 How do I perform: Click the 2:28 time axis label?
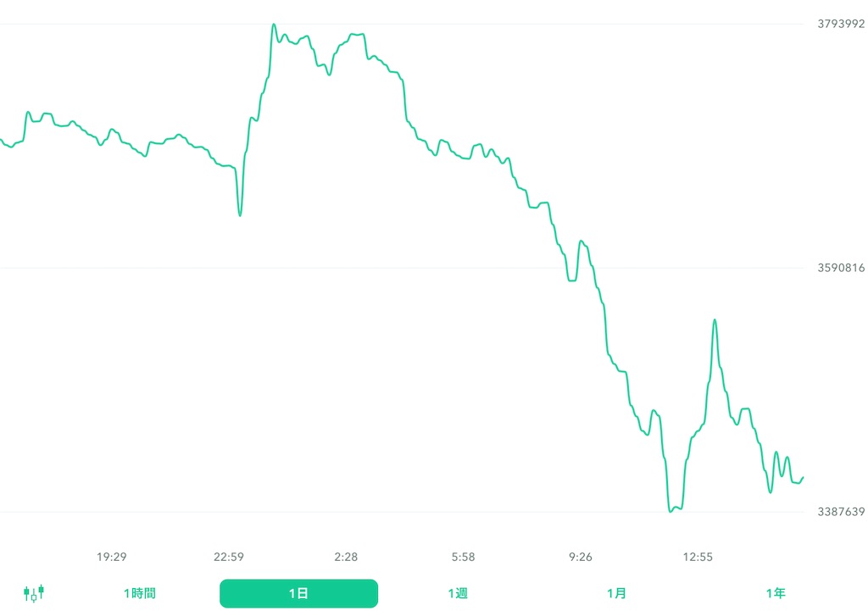tap(346, 557)
